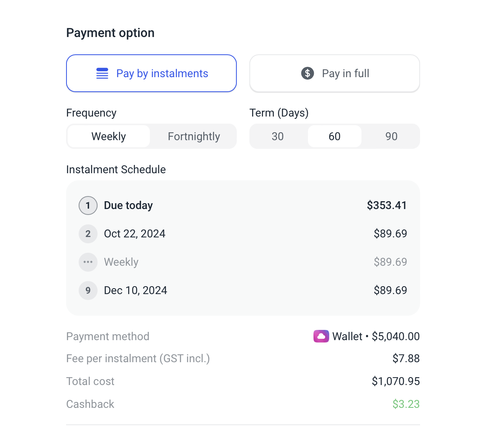Image resolution: width=483 pixels, height=448 pixels.
Task: Click the Dec 10, 2024 instalment row
Action: click(x=243, y=291)
